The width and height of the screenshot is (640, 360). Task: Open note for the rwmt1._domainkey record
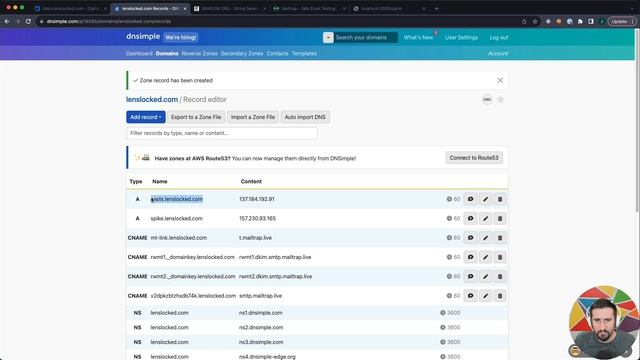pyautogui.click(x=471, y=257)
